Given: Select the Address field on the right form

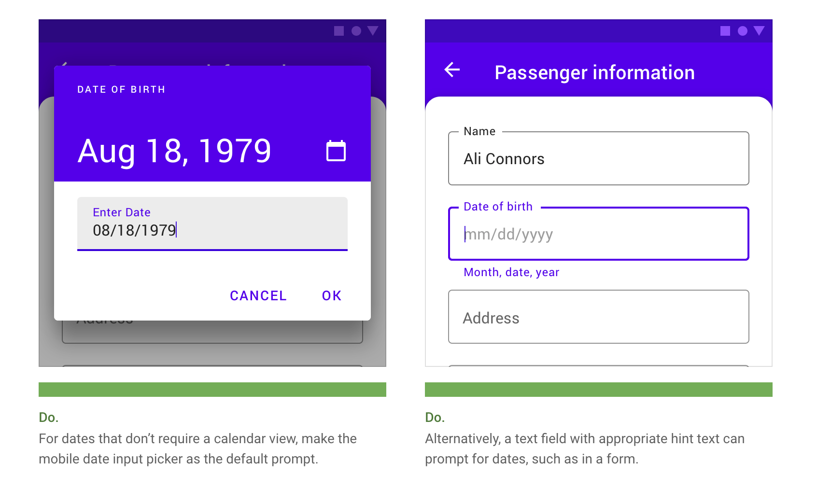Looking at the screenshot, I should (x=598, y=317).
